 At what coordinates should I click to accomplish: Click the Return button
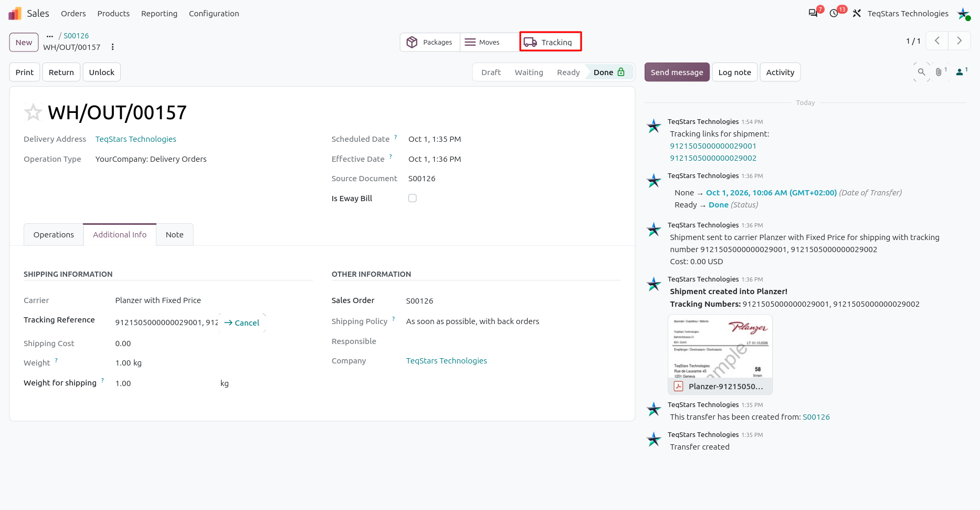click(61, 72)
